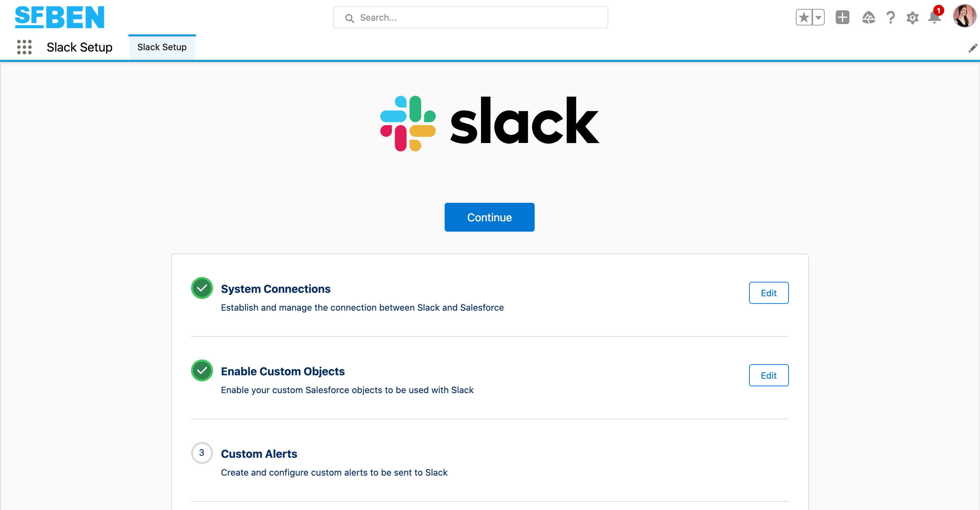980x510 pixels.
Task: Edit Enable Custom Objects step
Action: (x=768, y=376)
